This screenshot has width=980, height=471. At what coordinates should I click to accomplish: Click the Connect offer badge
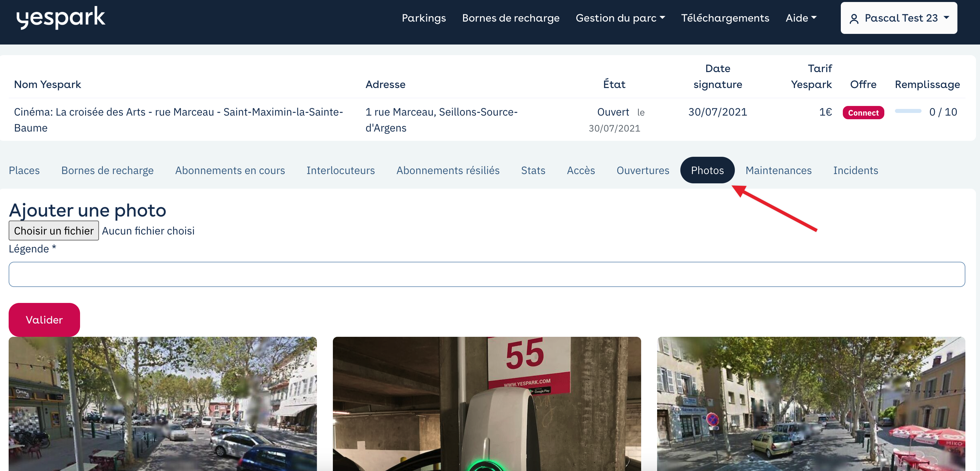coord(863,113)
